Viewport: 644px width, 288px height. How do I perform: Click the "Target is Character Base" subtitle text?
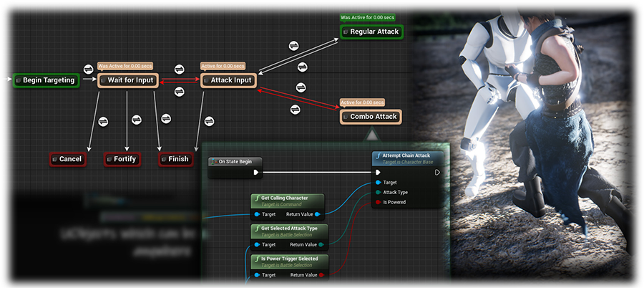click(407, 162)
